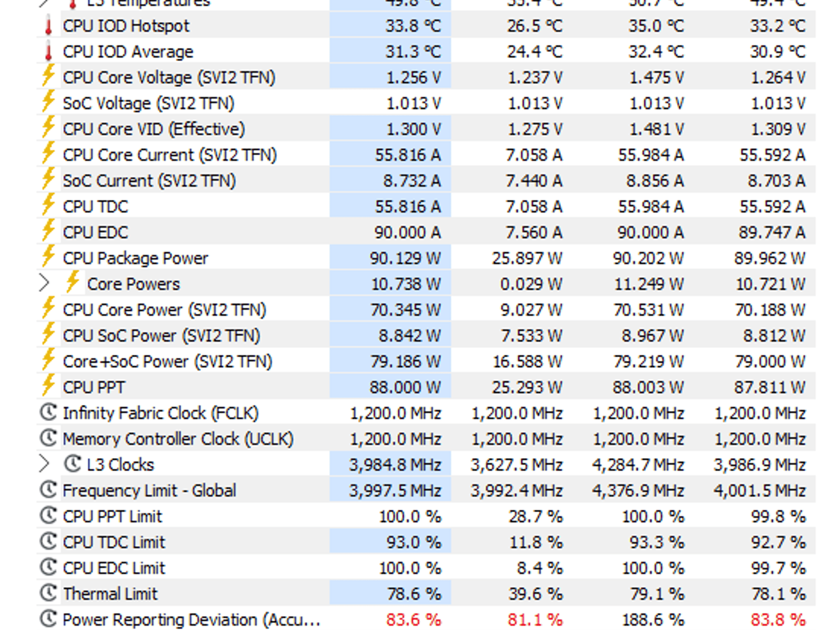
Task: Select the CPU PPT row label
Action: coord(94,388)
